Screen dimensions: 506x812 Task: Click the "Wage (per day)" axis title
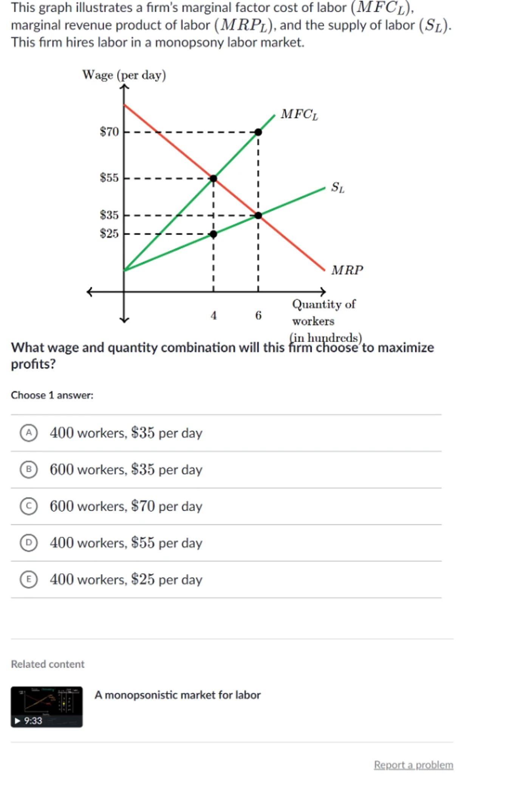click(124, 75)
